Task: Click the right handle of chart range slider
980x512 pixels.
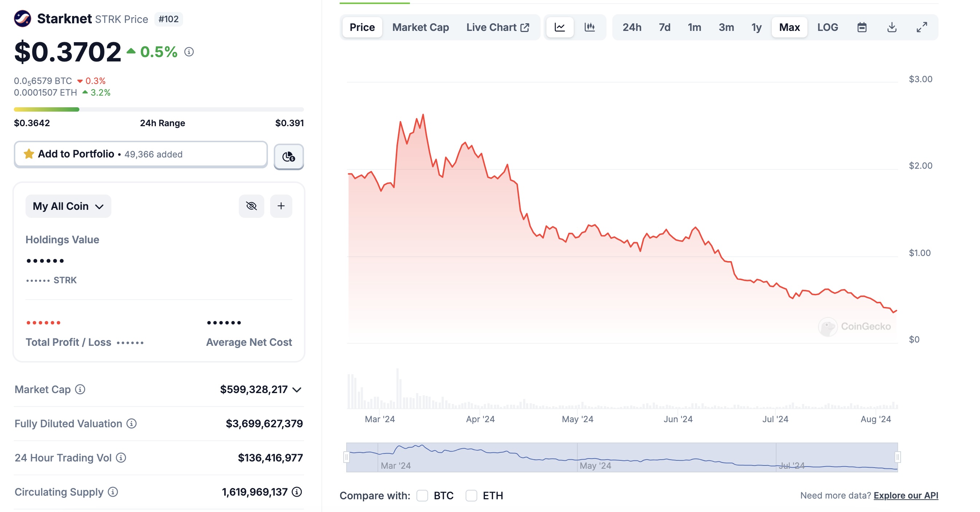Action: pos(897,457)
